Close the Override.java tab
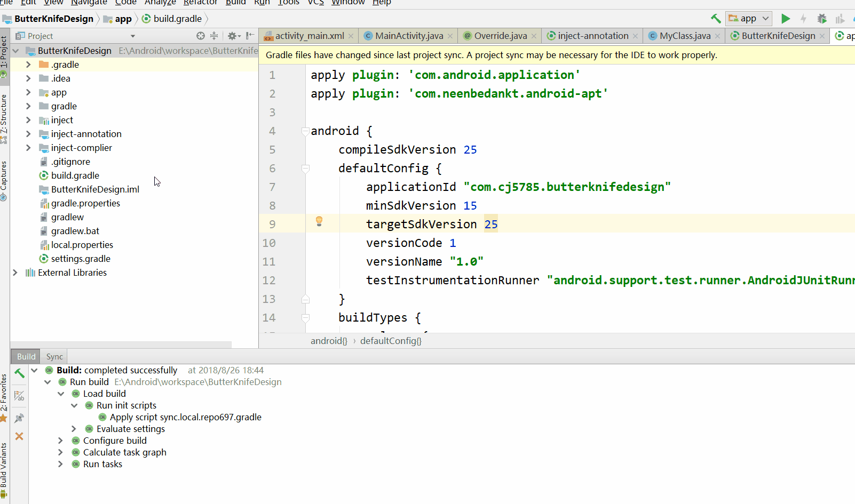Screen dimensions: 855x504 click(x=534, y=36)
